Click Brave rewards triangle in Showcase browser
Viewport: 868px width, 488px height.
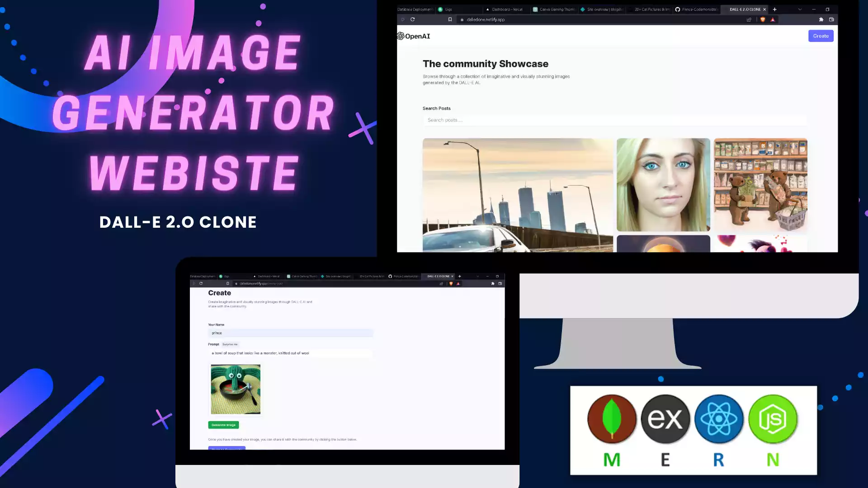[773, 19]
